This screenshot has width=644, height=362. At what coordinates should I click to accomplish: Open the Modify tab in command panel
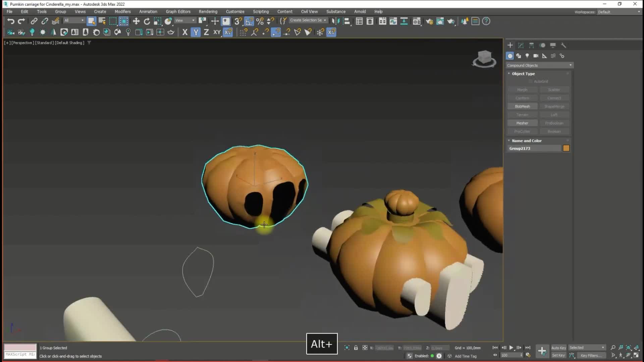[x=521, y=45]
